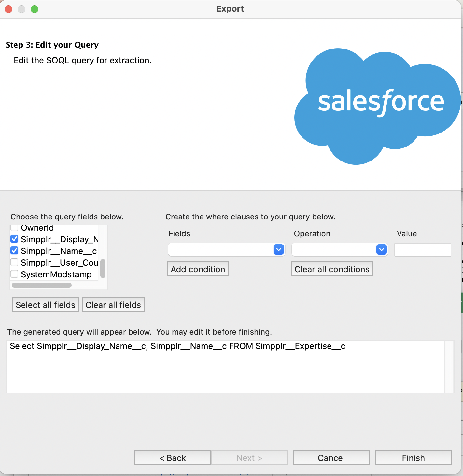Open the Operation dropdown
Viewport: 463px width, 476px height.
(x=340, y=250)
